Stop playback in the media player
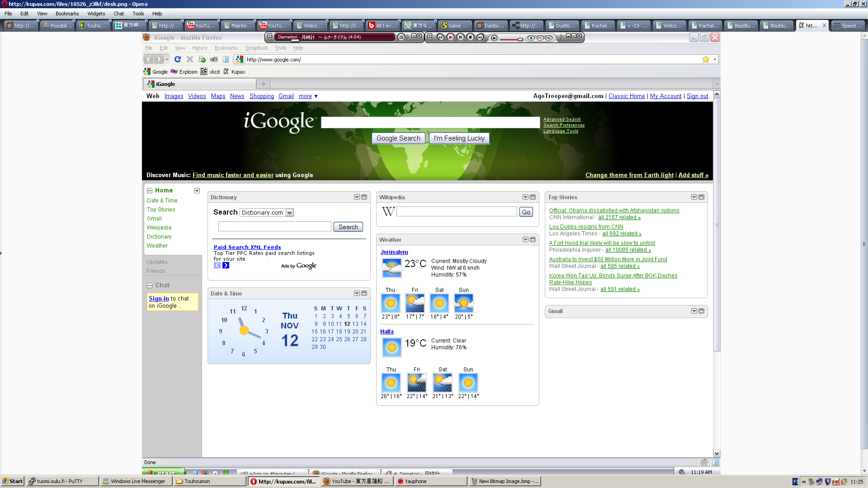Viewport: 868px width, 488px height. coord(470,38)
